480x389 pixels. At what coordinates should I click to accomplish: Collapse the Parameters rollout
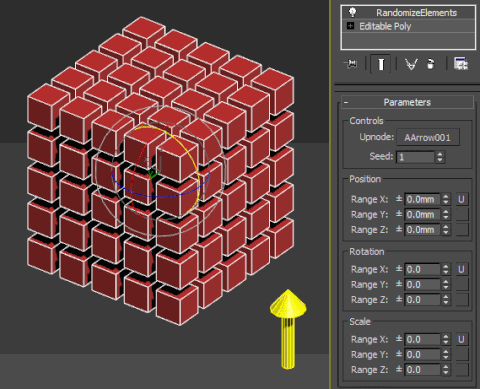pyautogui.click(x=407, y=102)
